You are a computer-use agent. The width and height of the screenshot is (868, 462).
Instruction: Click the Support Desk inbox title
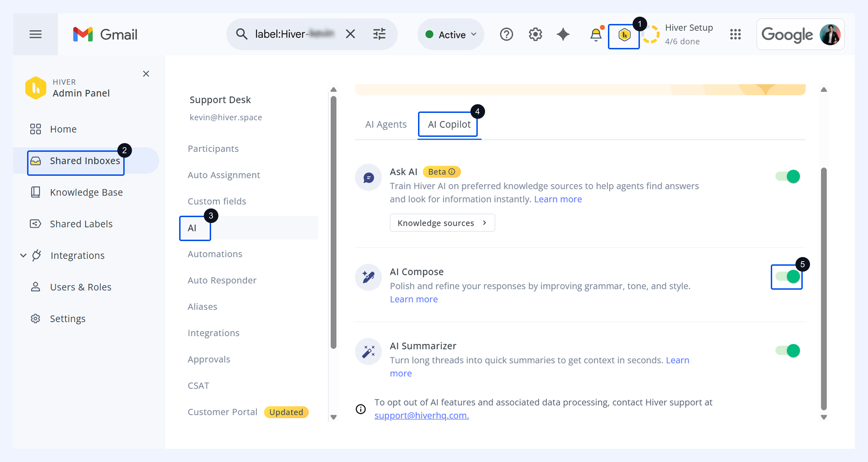220,100
